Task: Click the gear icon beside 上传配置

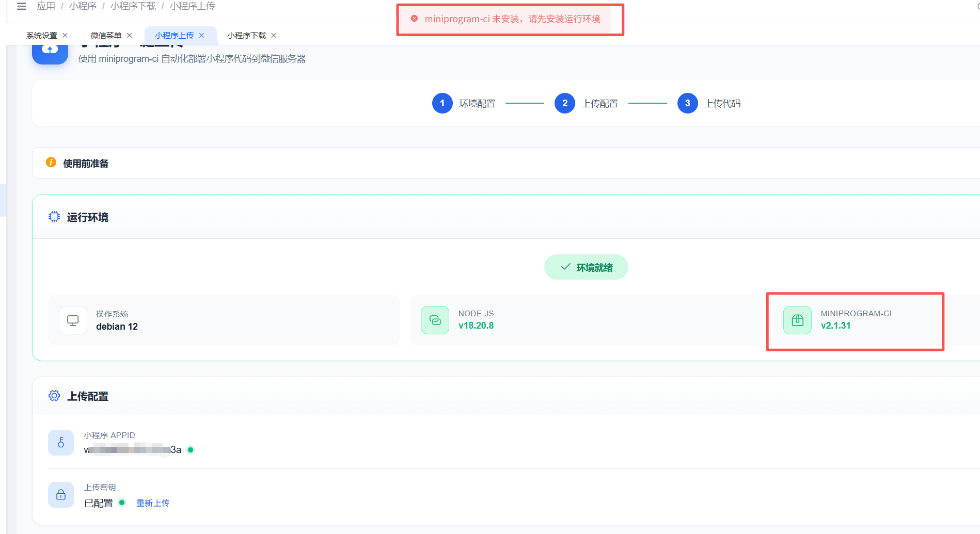Action: (x=54, y=396)
